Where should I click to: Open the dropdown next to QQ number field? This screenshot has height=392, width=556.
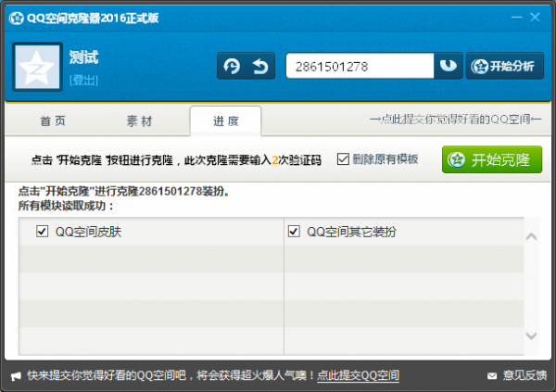(448, 66)
